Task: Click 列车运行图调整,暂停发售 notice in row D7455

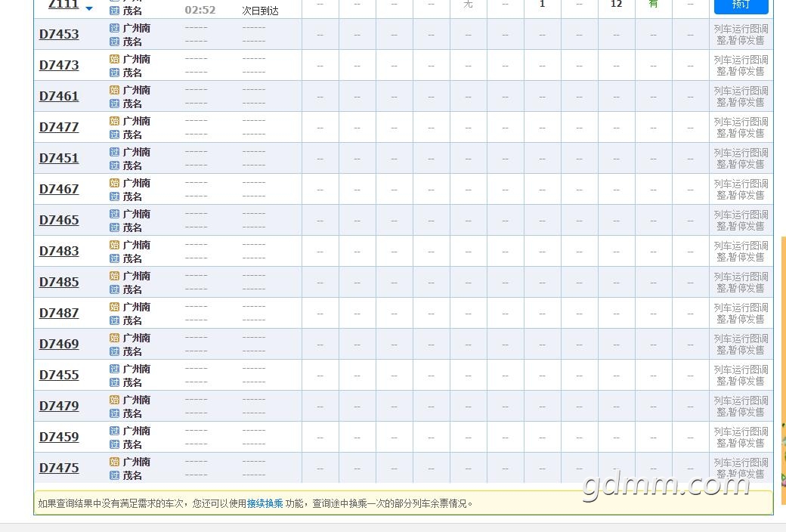Action: click(x=741, y=376)
